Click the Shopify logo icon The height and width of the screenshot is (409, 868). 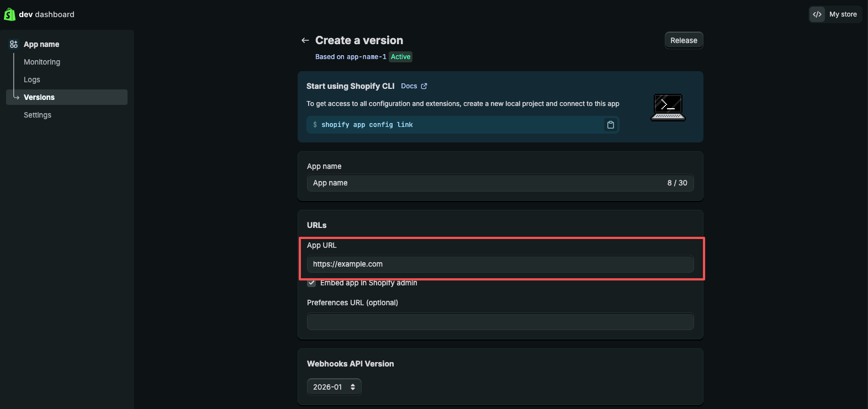[9, 14]
